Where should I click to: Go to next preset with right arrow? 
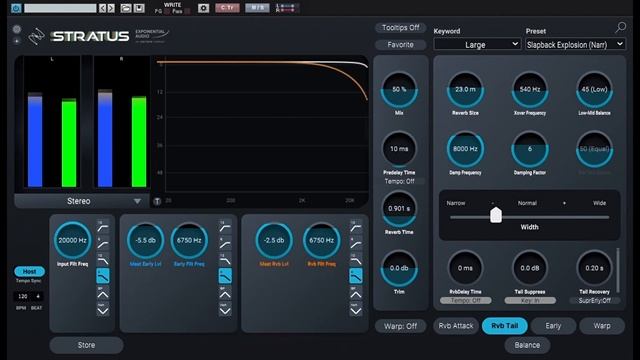click(x=111, y=8)
